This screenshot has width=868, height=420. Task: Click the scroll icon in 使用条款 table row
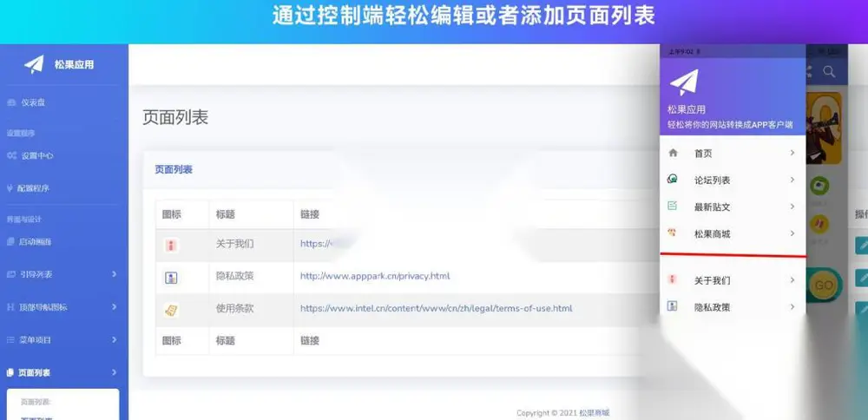click(x=171, y=311)
